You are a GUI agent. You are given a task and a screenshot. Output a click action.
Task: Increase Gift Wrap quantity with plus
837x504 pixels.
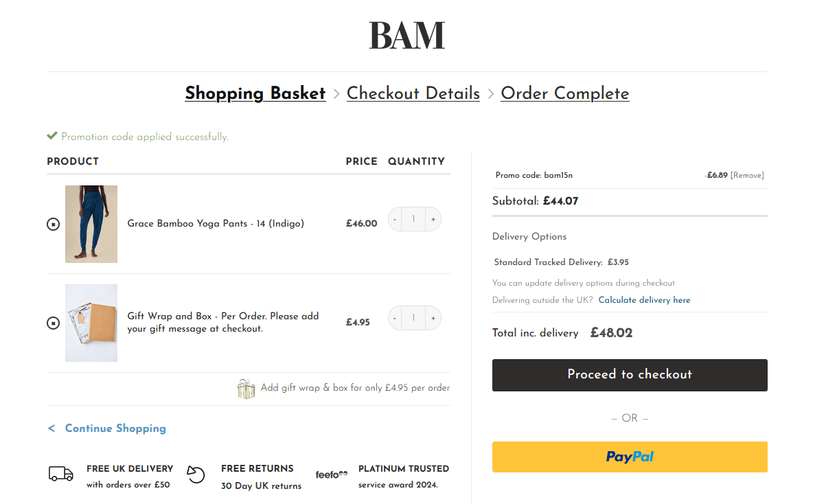433,319
